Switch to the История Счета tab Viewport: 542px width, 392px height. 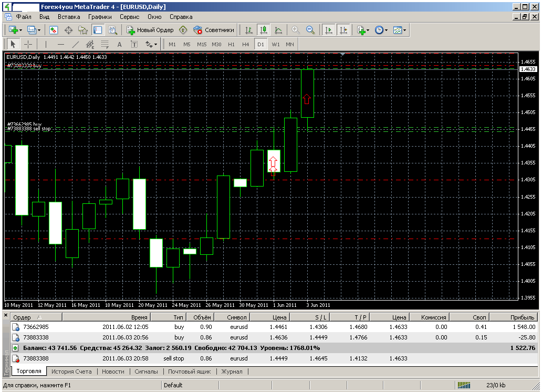pos(71,372)
